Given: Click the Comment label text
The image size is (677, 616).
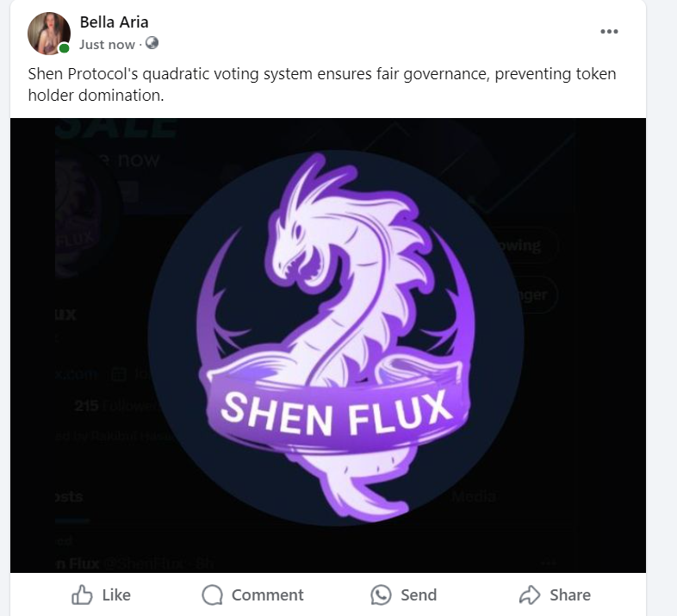Looking at the screenshot, I should tap(268, 594).
